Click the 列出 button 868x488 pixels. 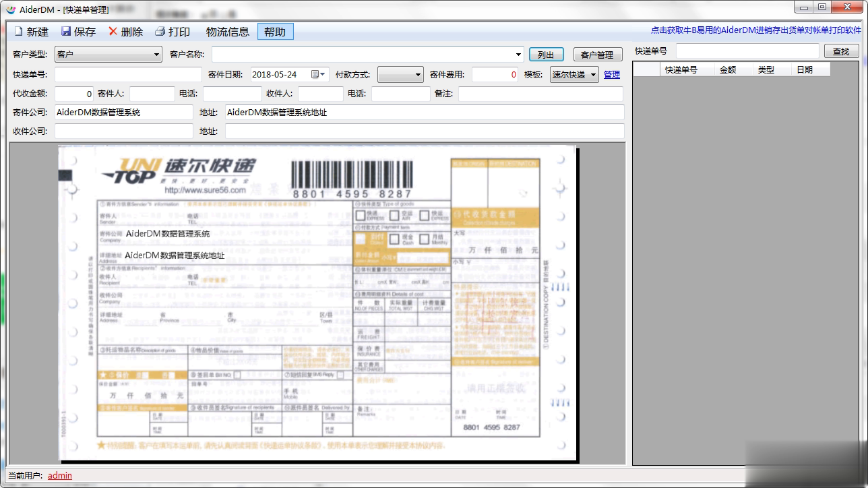(546, 55)
